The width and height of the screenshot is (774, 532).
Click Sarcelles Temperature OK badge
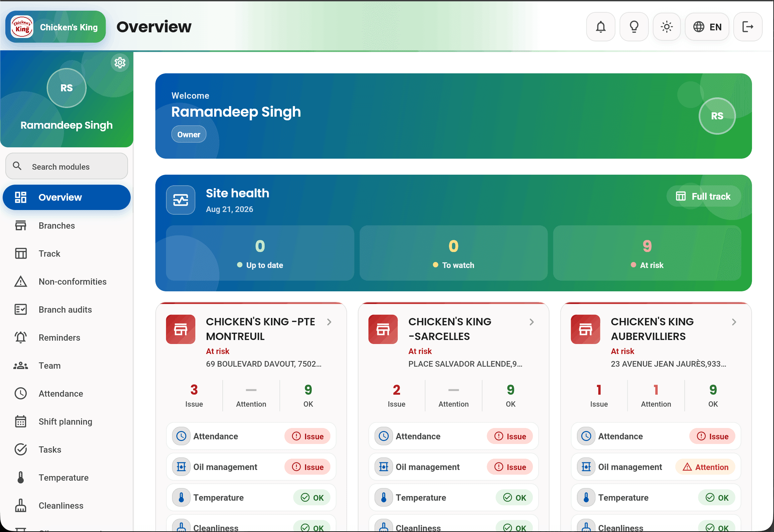(514, 498)
